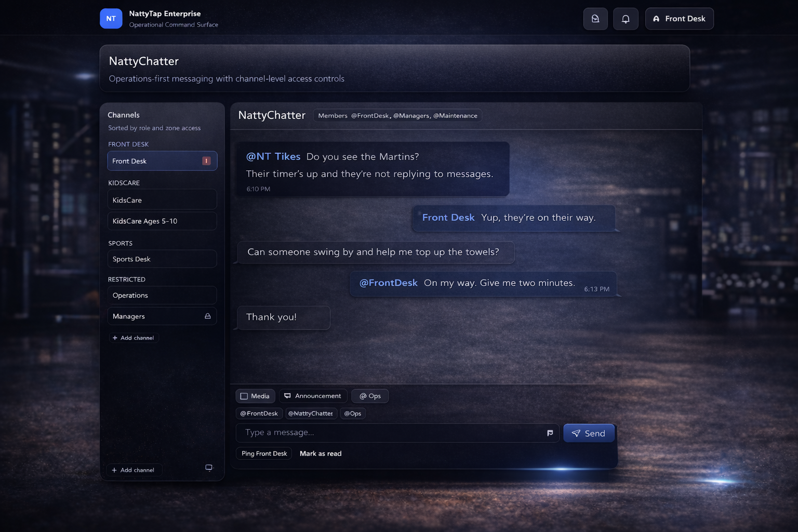
Task: Open the KidsCare channel
Action: point(162,200)
